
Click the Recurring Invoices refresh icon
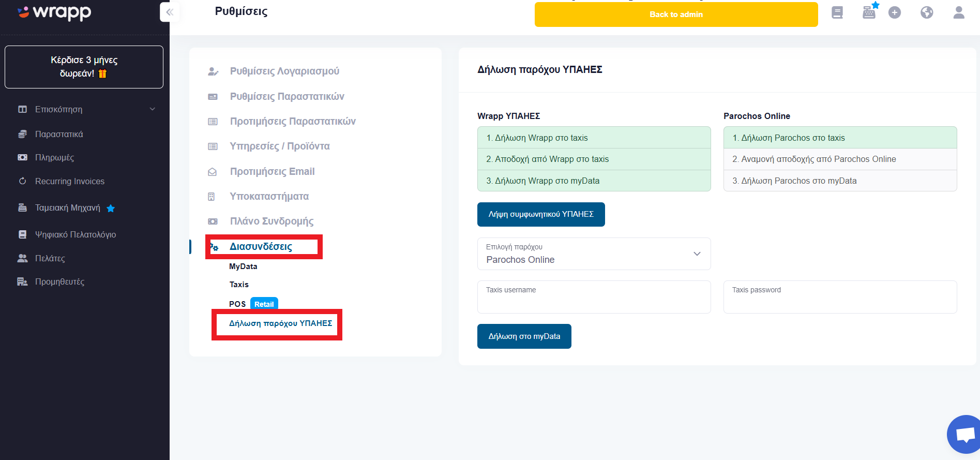pos(22,181)
